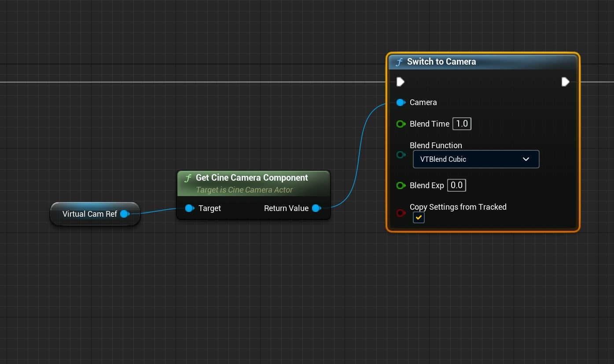Click the chevron arrow in Blend Function combo box
This screenshot has width=614, height=364.
click(526, 159)
